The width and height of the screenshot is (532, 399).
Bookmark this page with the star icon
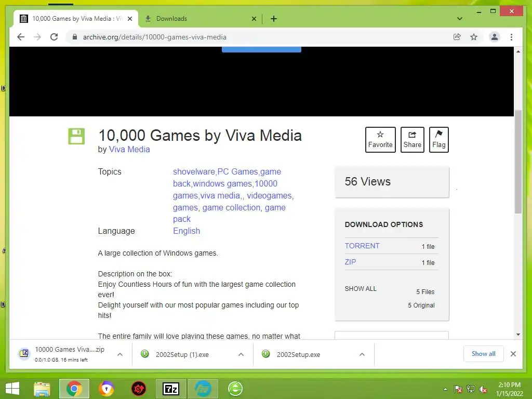(474, 37)
